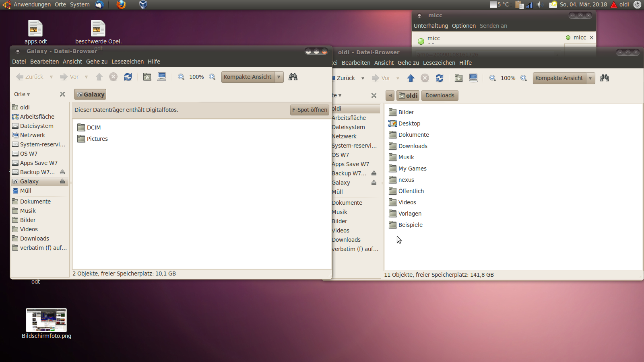Toggle the volume icon in system tray
Image resolution: width=644 pixels, height=362 pixels.
coord(540,4)
